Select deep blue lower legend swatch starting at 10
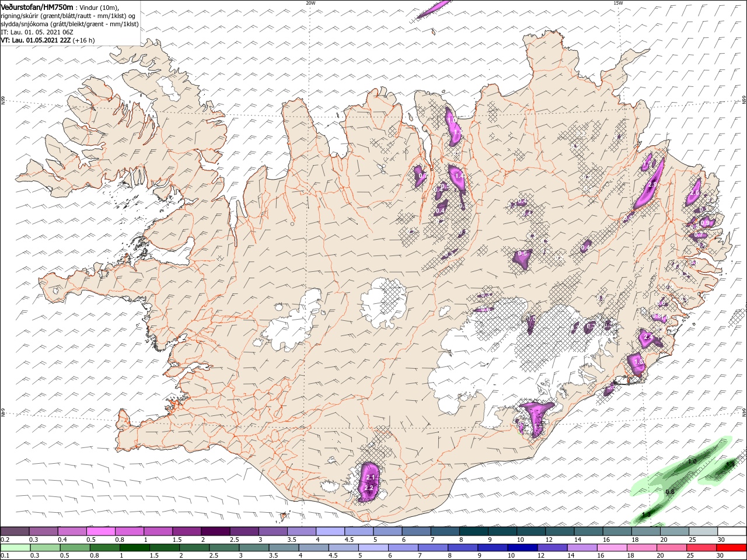The image size is (747, 560). pos(522,548)
